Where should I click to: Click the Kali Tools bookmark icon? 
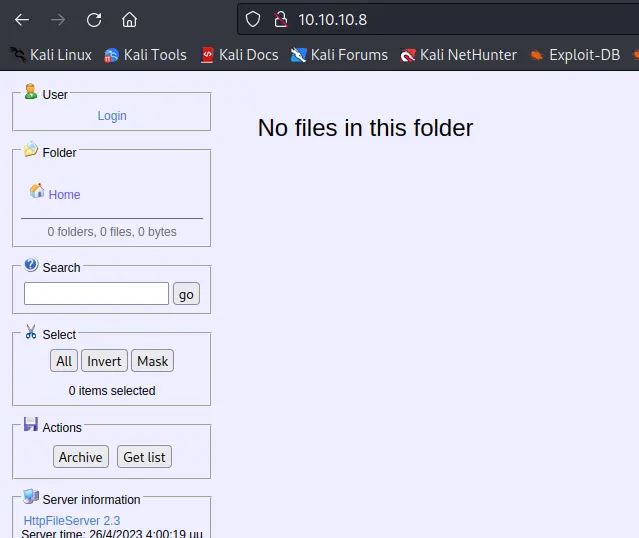click(x=111, y=55)
